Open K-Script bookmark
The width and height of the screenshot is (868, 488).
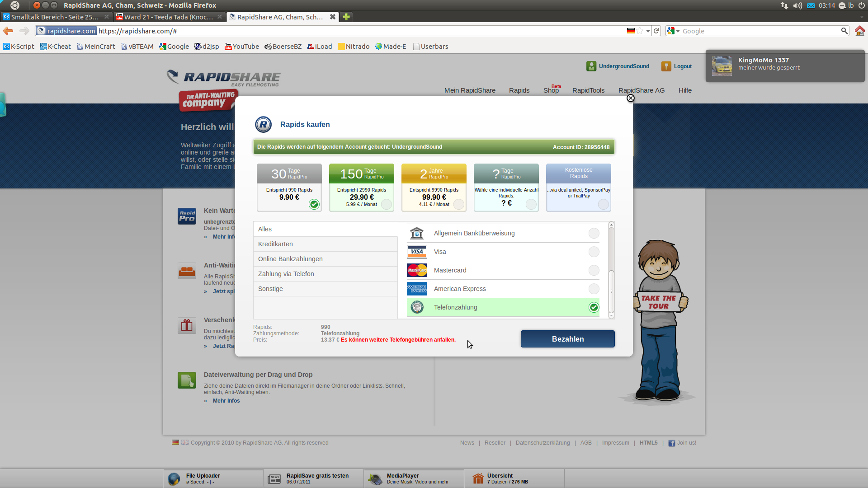pos(19,47)
